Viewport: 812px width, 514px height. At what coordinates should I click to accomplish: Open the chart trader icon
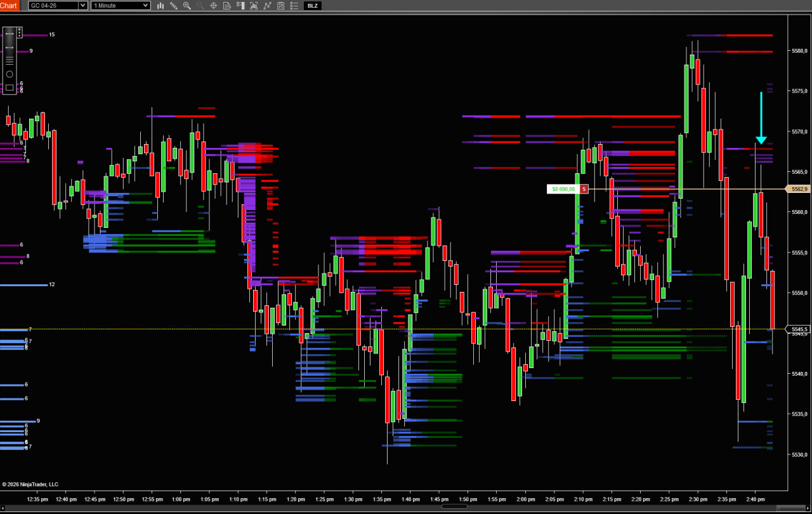tap(240, 6)
